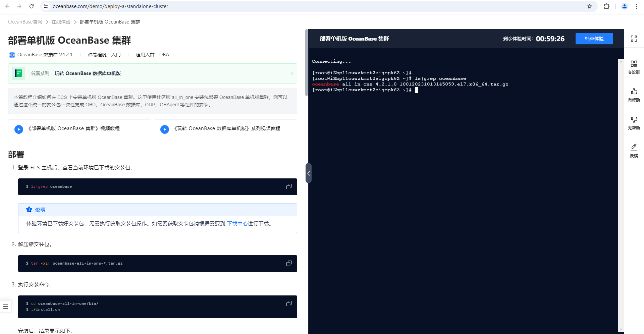Click the terminal scrollbar up arrow

[621, 62]
